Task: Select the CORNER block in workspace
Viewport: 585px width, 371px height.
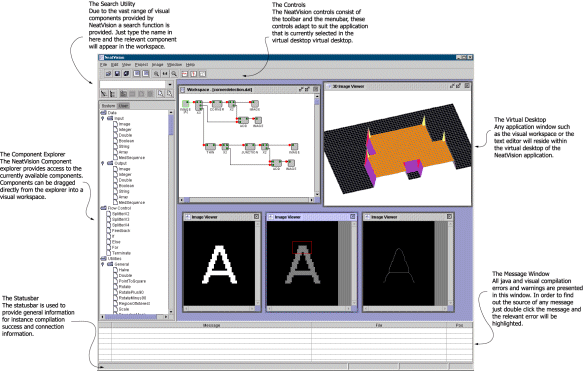Action: (x=217, y=104)
